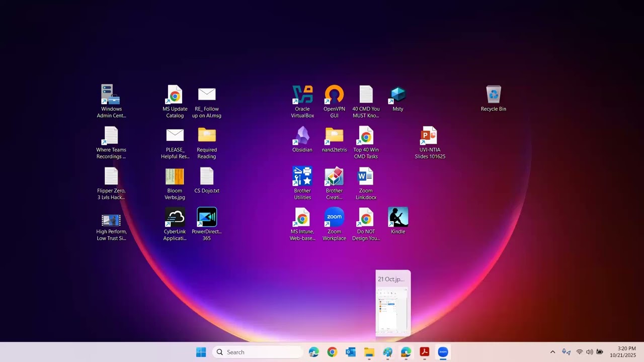
Task: Click the microphone location tray icon
Action: (566, 352)
